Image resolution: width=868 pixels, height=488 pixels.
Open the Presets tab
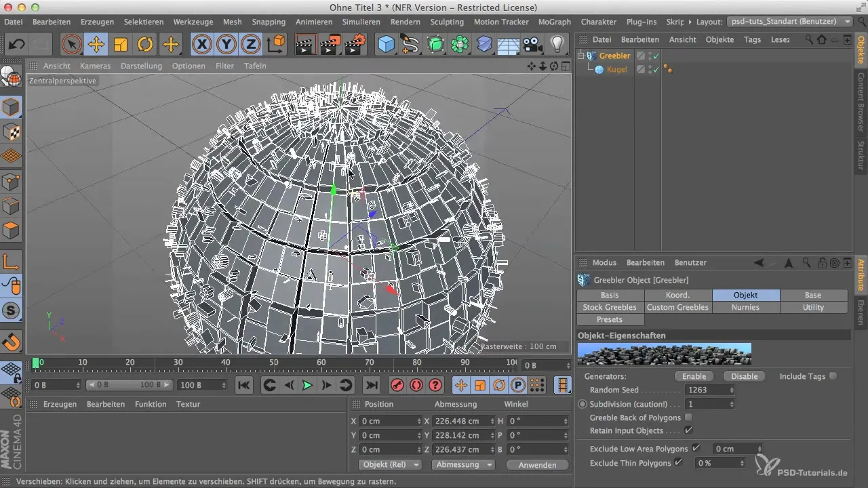pos(610,319)
